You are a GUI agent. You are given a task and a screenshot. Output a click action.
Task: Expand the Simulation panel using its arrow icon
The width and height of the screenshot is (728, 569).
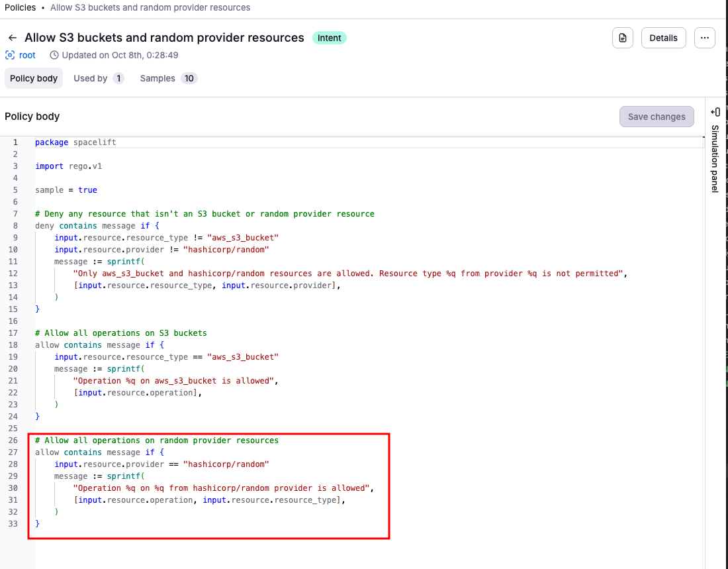tap(715, 112)
